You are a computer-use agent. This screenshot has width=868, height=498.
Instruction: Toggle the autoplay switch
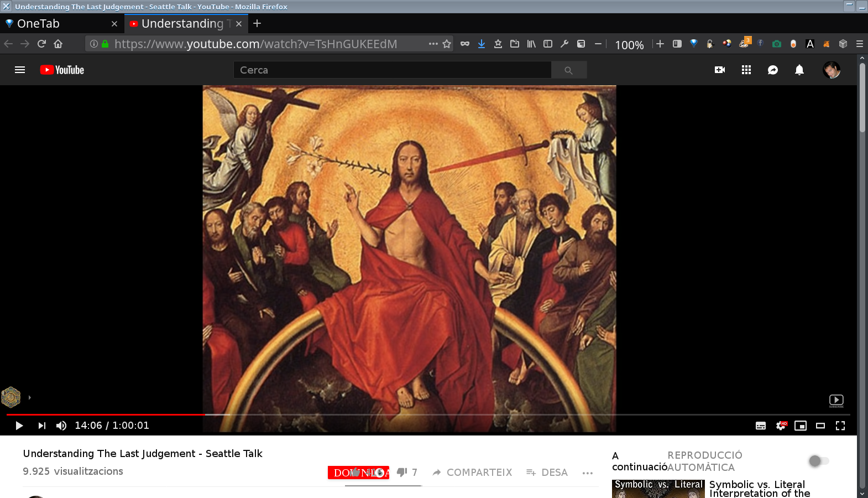pos(818,460)
